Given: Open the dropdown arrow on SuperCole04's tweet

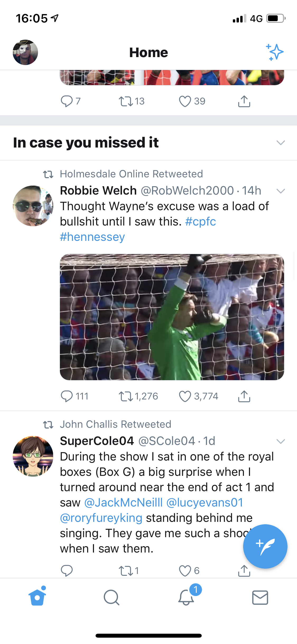Looking at the screenshot, I should pos(280,441).
